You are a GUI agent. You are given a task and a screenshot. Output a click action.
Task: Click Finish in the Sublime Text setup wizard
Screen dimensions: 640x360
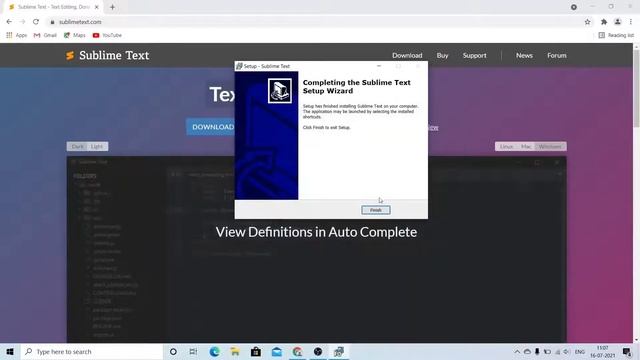pos(376,210)
